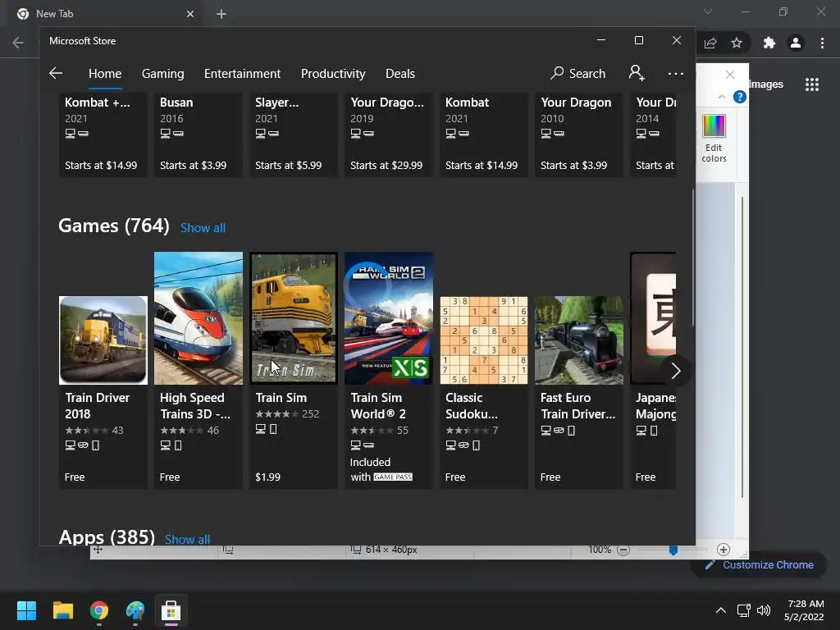The width and height of the screenshot is (840, 630).
Task: Open Google apps grid
Action: (x=812, y=84)
